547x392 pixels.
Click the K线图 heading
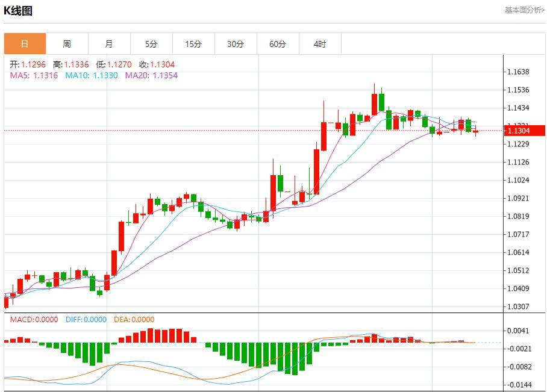(x=18, y=11)
